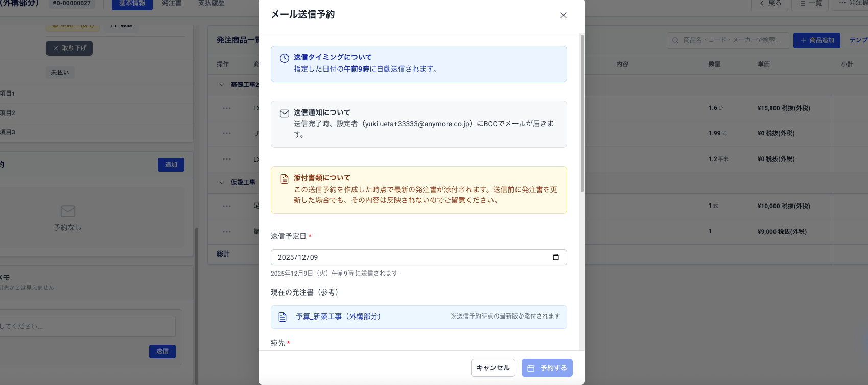Viewport: 868px width, 385px height.
Task: Click the 送信 button in the memo panel
Action: point(162,351)
